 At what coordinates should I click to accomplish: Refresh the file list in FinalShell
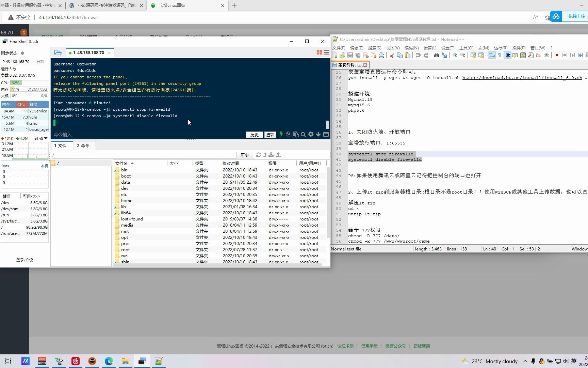(259, 155)
